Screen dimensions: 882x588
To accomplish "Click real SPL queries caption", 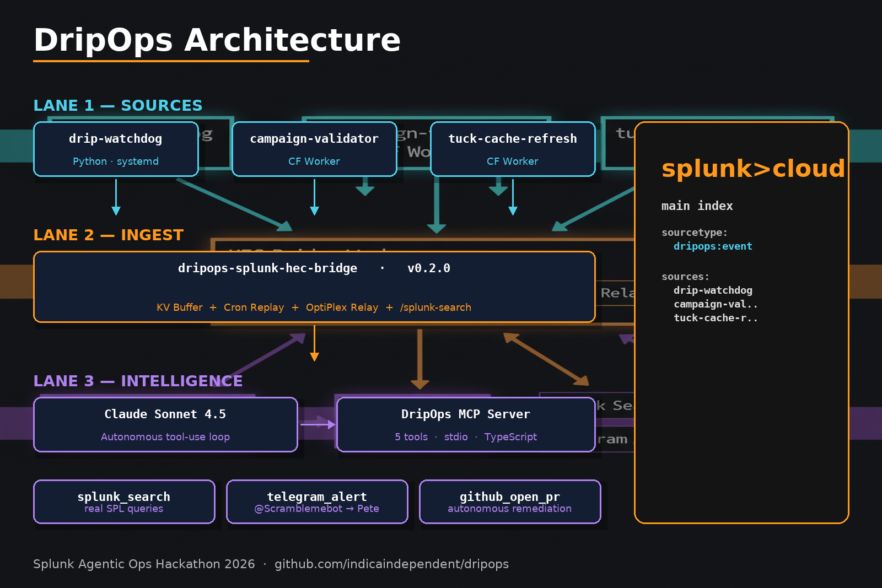I will tap(124, 509).
